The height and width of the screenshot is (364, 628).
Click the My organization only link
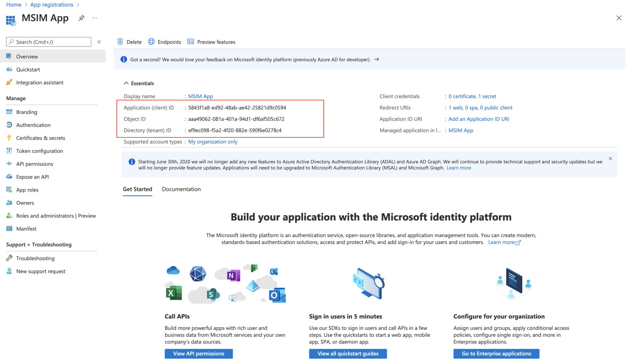coord(213,141)
